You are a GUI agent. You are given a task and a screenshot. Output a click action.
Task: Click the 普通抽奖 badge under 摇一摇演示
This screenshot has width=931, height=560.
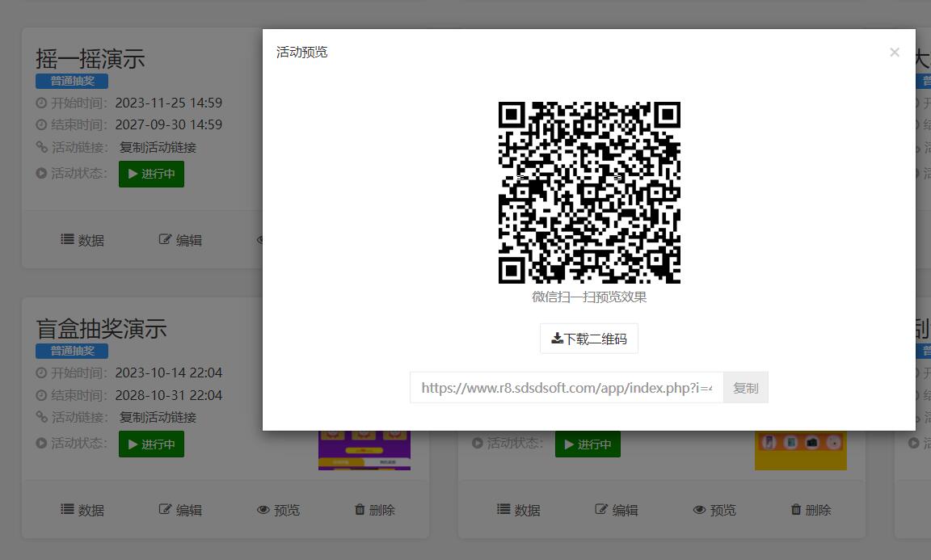tap(72, 81)
